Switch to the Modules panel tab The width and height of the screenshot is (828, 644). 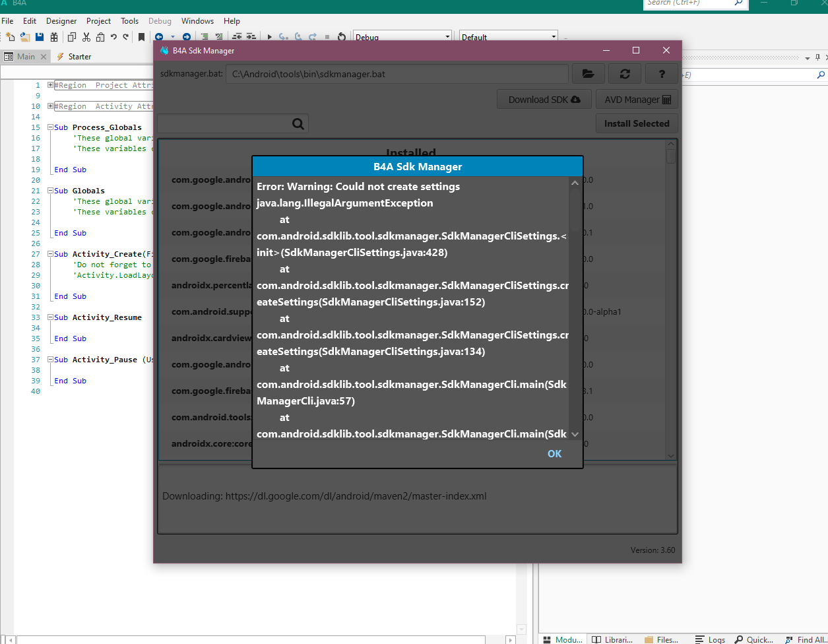(563, 639)
